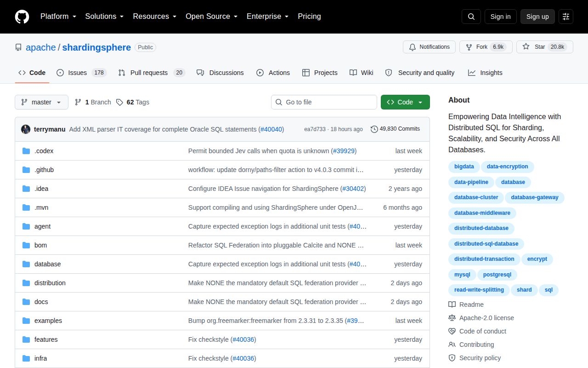The image size is (588, 368).
Task: Open the postgresql topic tag
Action: click(x=498, y=275)
